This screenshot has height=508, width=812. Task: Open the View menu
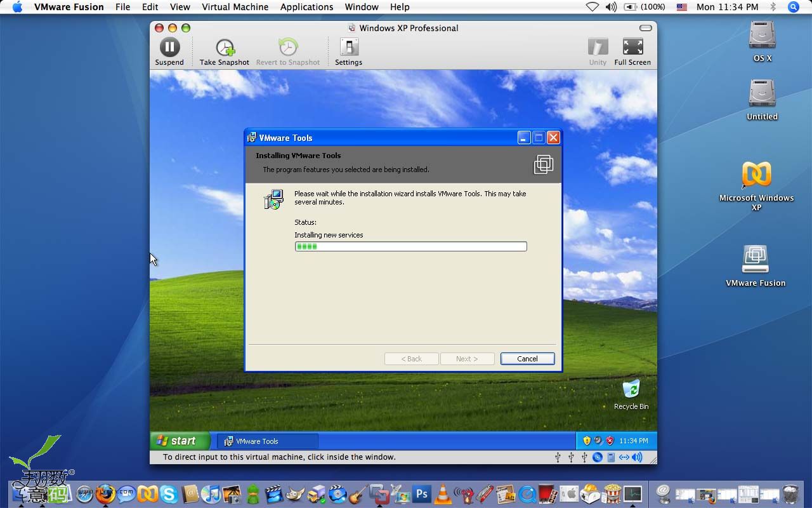(180, 7)
